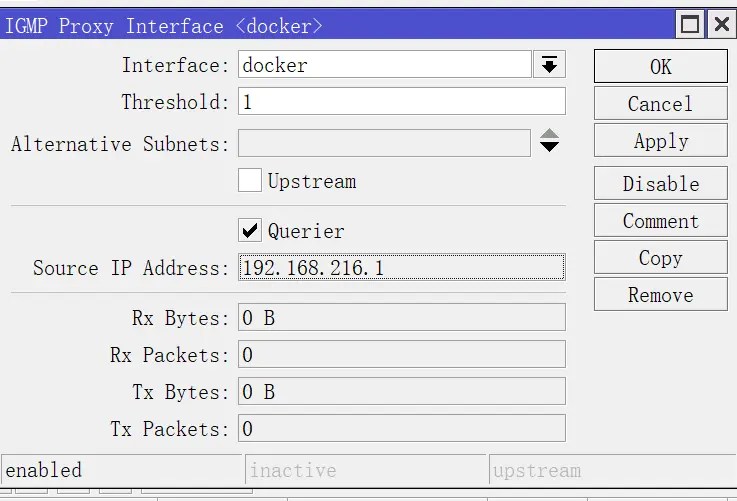Click the OK button
This screenshot has height=501, width=737.
pos(660,66)
